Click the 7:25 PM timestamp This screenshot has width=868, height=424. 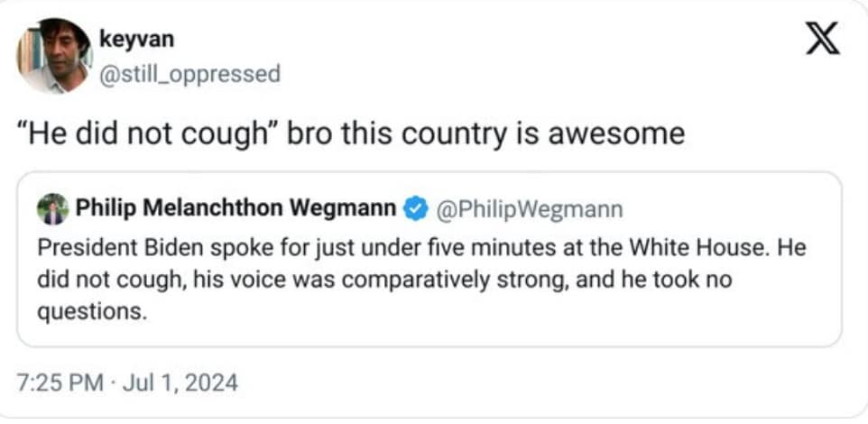(x=60, y=382)
